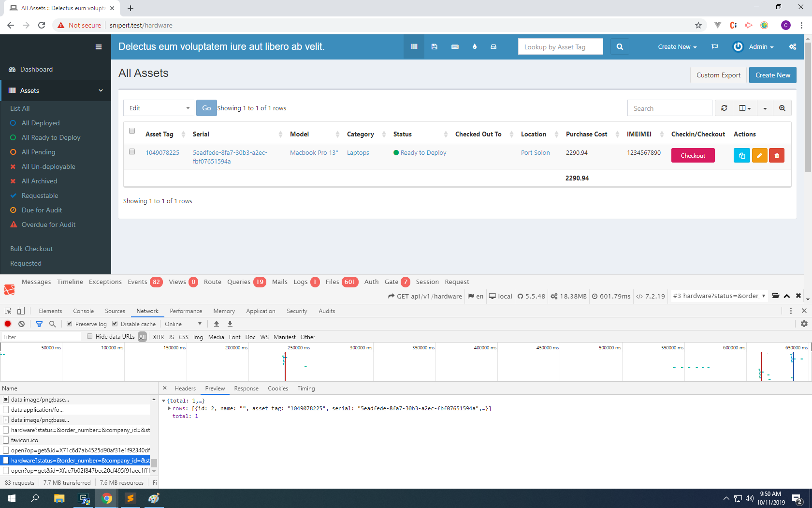Open the columns chooser dropdown
812x508 pixels.
[x=745, y=108]
